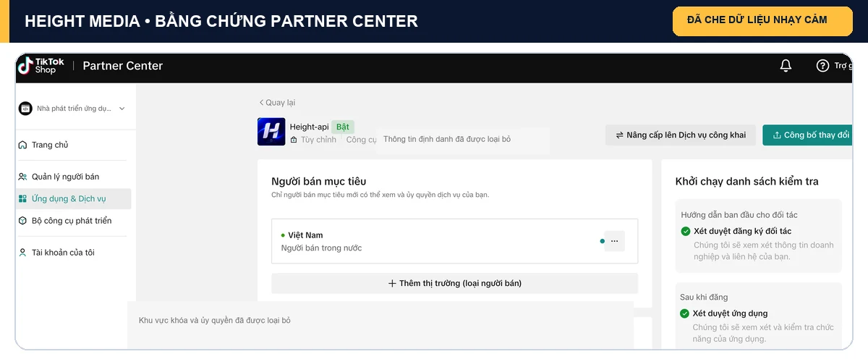Select the Việt Nam market row
Image resolution: width=868 pixels, height=362 pixels.
(x=455, y=241)
